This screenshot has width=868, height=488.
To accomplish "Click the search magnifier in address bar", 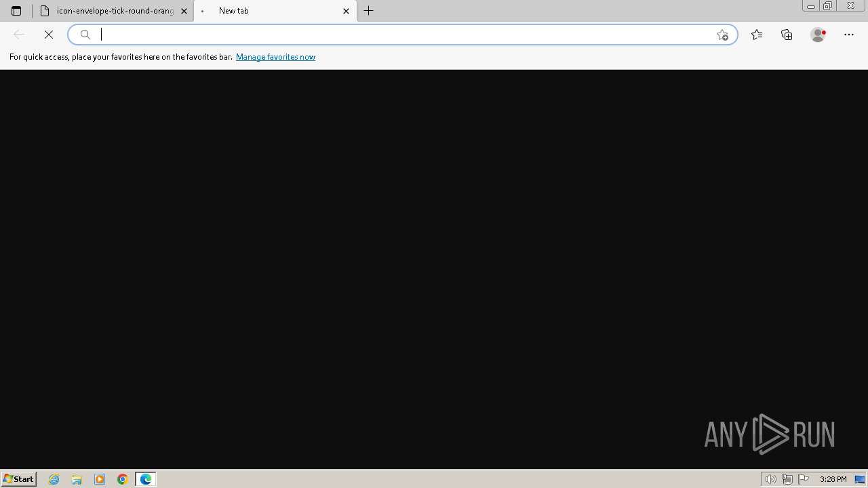I will [85, 35].
